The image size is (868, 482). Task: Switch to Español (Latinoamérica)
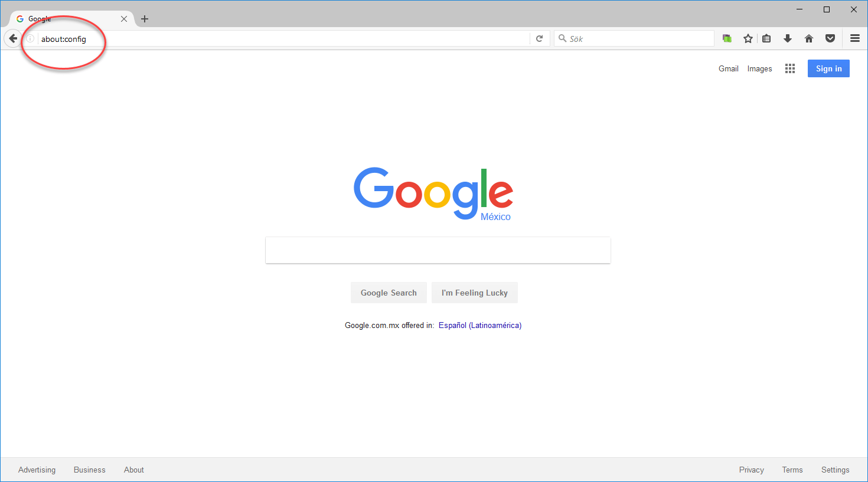[480, 325]
